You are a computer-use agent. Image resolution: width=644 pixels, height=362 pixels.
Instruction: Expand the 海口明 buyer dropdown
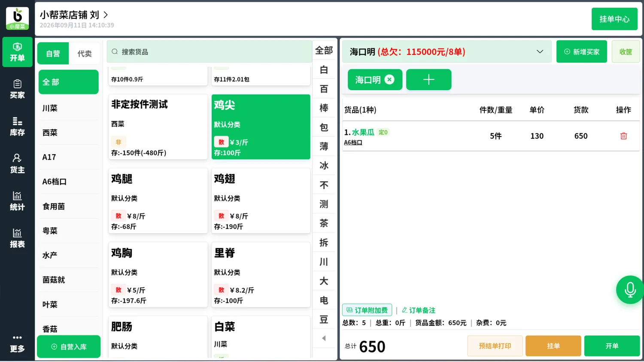pos(540,52)
